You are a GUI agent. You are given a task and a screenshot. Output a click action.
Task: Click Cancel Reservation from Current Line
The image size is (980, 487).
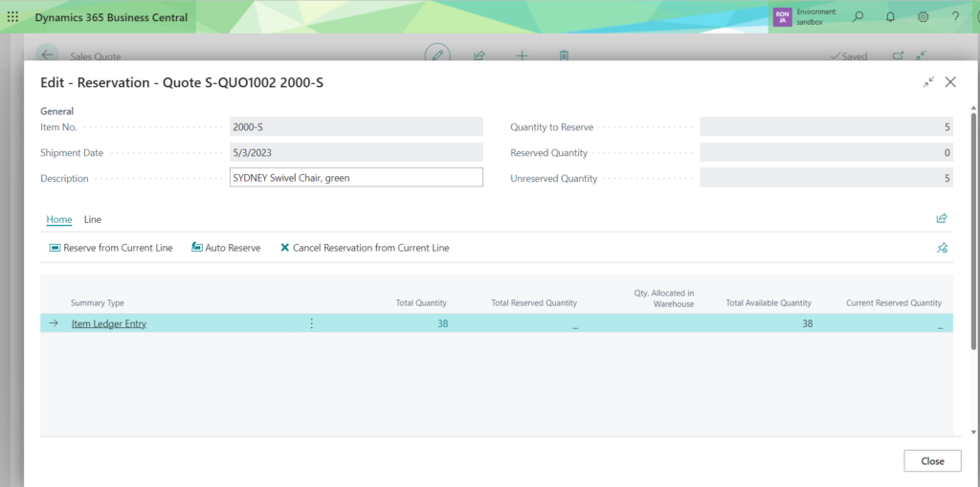pyautogui.click(x=364, y=248)
